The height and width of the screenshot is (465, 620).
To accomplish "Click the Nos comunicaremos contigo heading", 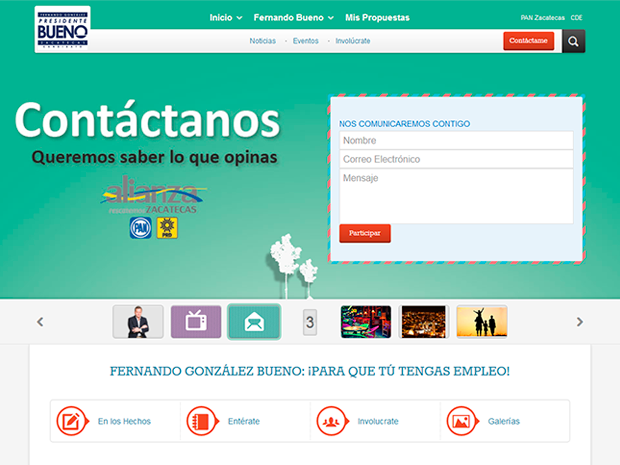I will (x=405, y=124).
